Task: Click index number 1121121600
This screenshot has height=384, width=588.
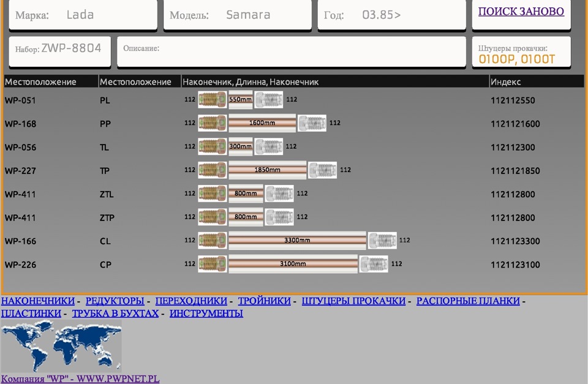Action: coord(515,124)
